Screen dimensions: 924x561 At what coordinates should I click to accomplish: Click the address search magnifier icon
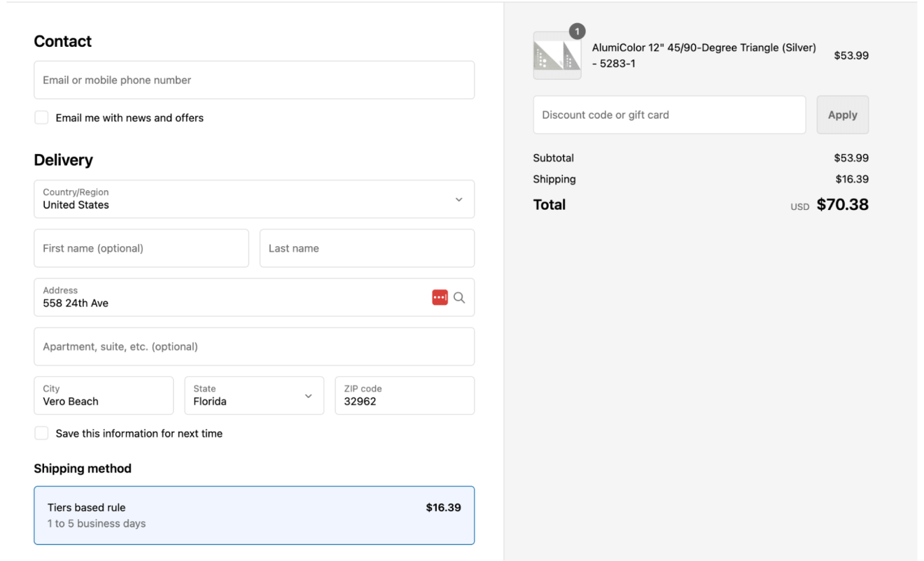[x=459, y=297]
